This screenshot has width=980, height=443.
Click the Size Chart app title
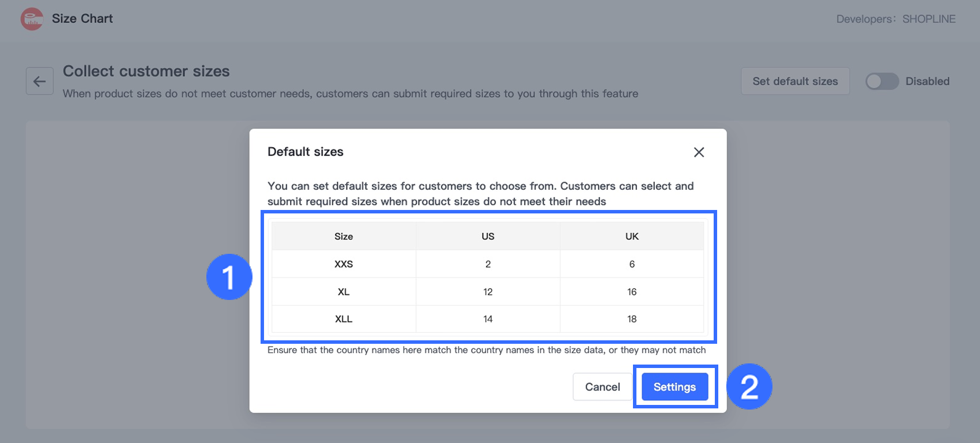coord(82,18)
